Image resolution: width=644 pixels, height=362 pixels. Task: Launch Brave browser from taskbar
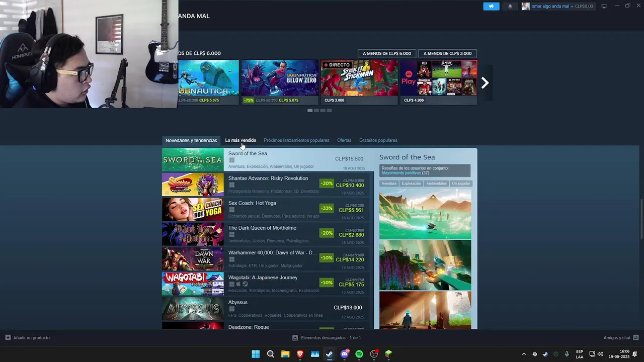(300, 354)
